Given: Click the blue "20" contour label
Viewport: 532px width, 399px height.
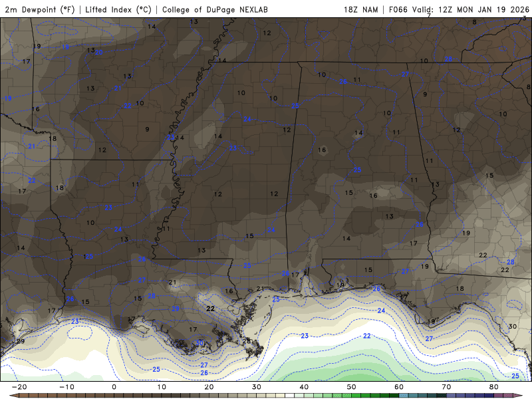Looking at the screenshot, I should tap(98, 53).
